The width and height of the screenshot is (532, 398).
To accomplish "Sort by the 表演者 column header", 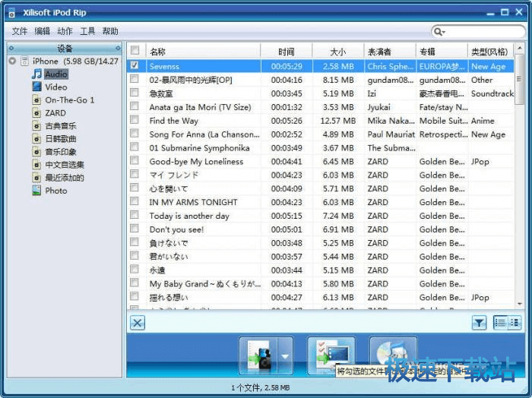I will [390, 52].
